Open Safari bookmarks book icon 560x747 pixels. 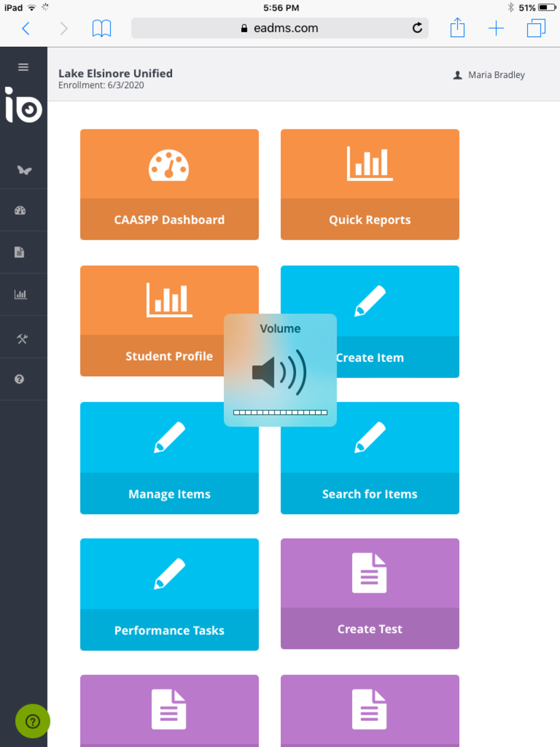101,28
